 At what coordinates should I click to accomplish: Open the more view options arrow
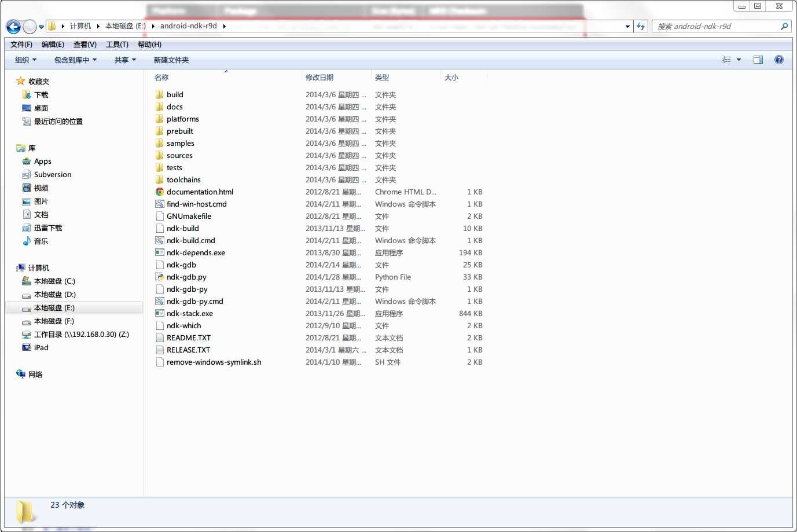tap(739, 60)
